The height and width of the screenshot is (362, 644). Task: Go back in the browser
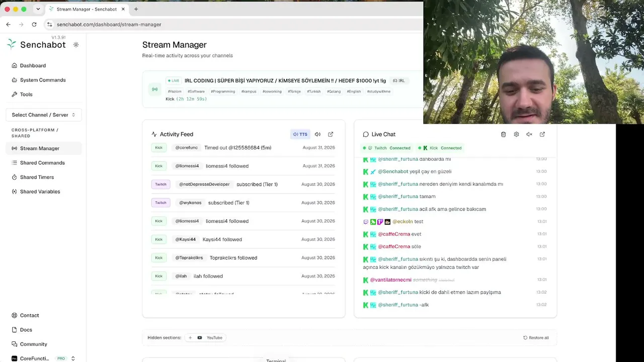[8, 24]
